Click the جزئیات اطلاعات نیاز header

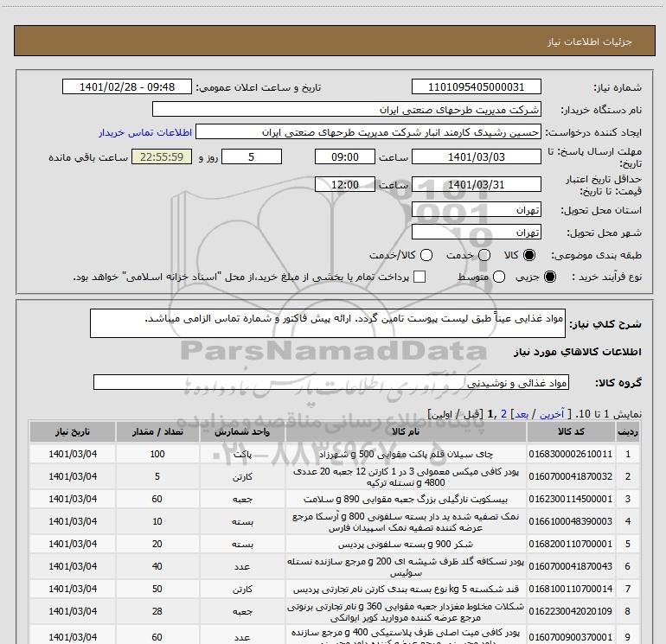pos(590,41)
